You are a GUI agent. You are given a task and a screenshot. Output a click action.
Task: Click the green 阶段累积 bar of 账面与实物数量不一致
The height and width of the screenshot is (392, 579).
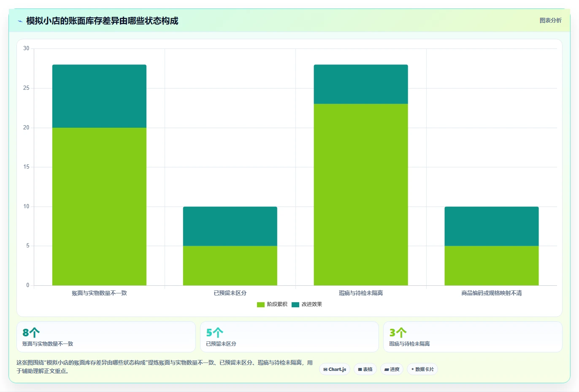(99, 207)
